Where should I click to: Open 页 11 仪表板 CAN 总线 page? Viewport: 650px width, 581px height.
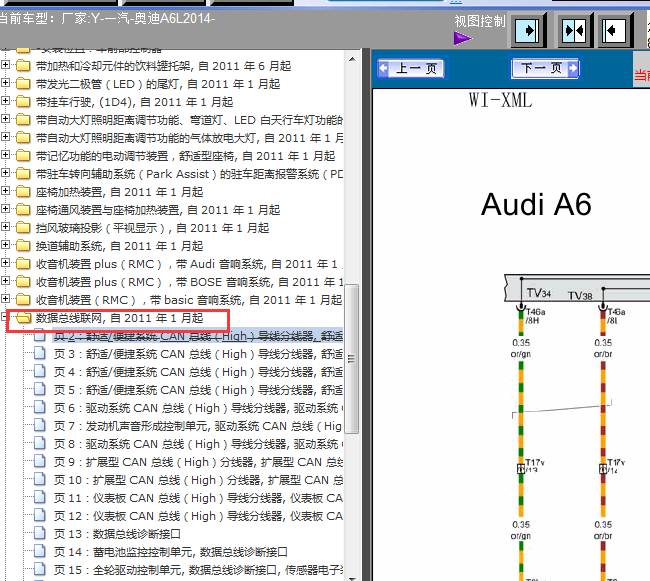198,498
